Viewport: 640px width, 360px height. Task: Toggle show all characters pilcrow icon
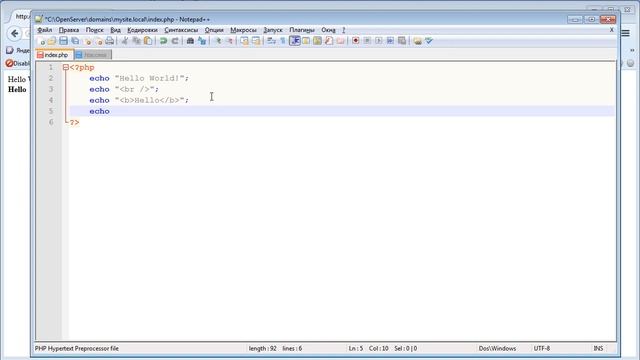click(282, 41)
